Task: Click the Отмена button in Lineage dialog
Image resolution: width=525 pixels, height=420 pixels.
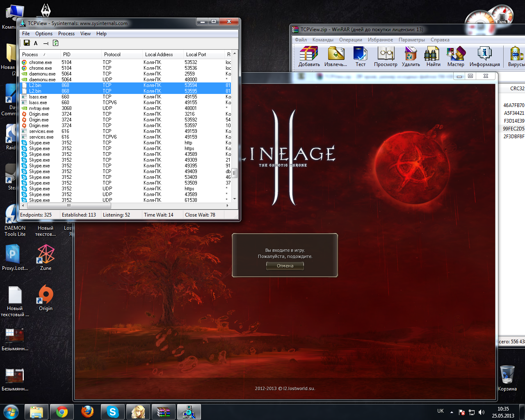Action: pos(285,266)
